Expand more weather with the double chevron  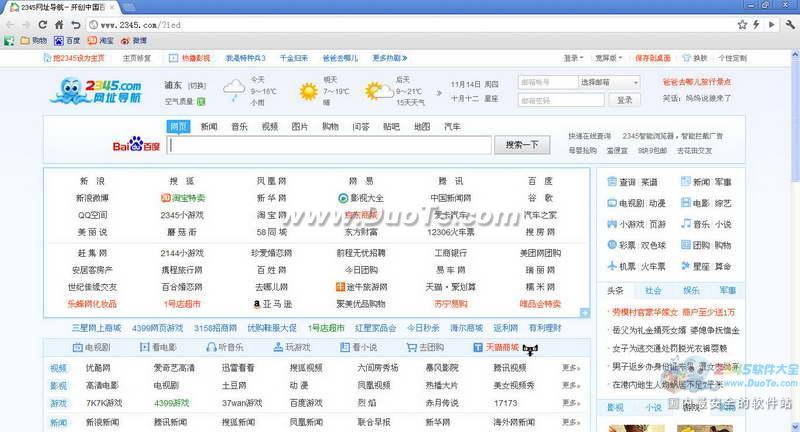pyautogui.click(x=439, y=93)
